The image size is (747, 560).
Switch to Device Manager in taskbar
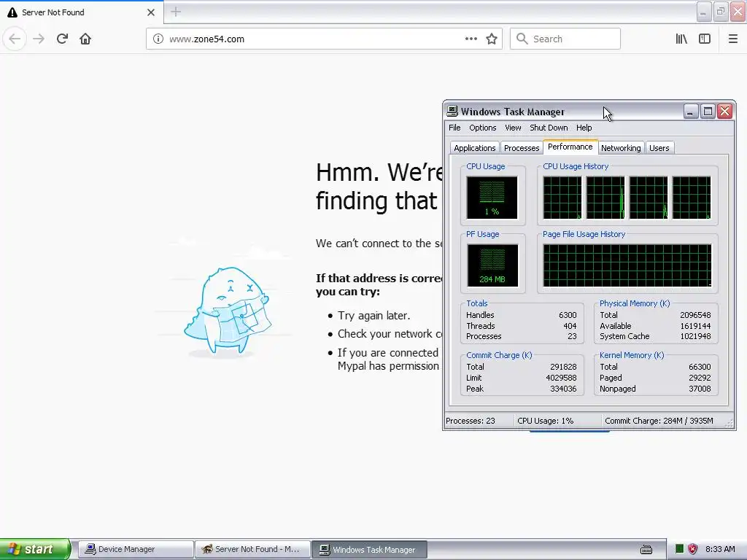click(x=135, y=550)
